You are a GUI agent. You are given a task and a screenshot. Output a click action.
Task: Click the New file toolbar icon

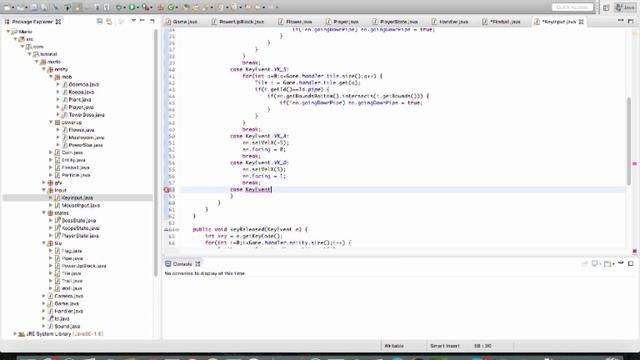click(7, 7)
